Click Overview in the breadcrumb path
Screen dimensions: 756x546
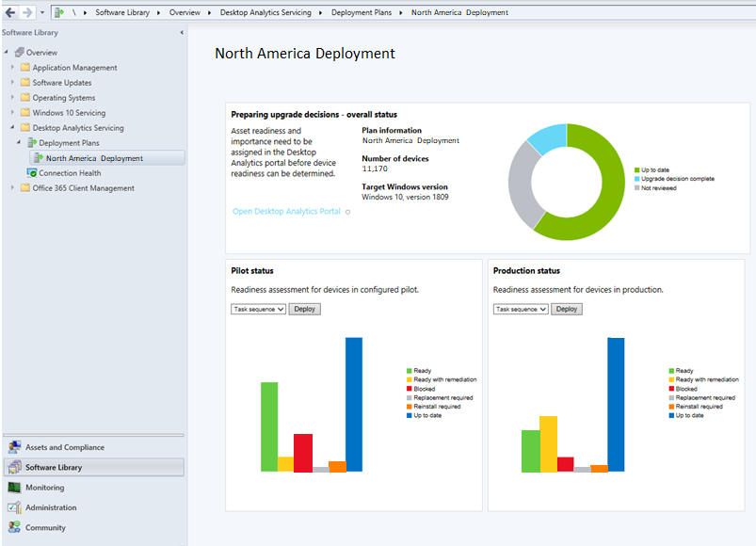point(185,12)
